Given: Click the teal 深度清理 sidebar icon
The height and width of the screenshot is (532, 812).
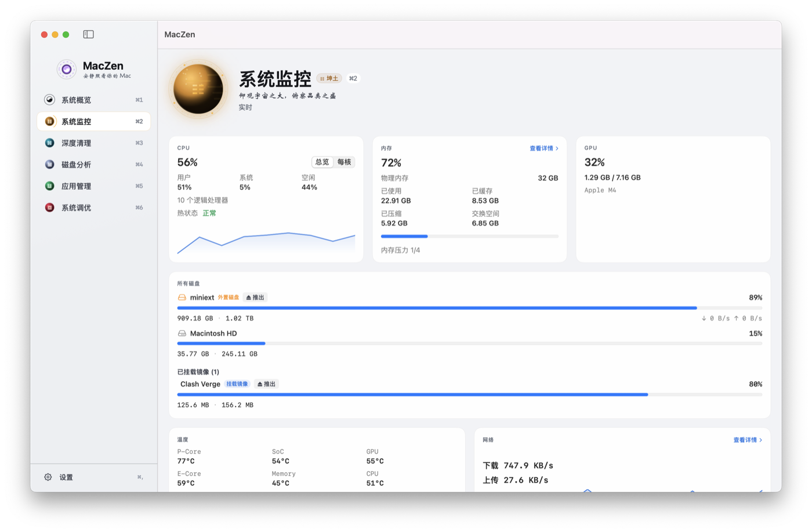Looking at the screenshot, I should (50, 143).
